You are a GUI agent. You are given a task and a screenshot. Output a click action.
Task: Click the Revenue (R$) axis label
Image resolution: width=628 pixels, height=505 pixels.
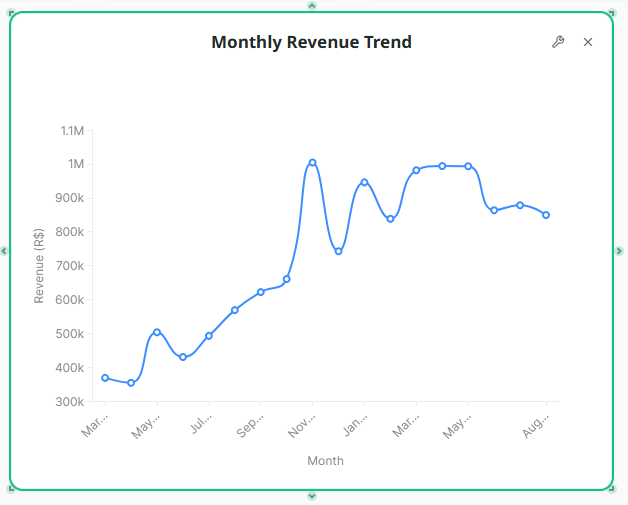39,266
